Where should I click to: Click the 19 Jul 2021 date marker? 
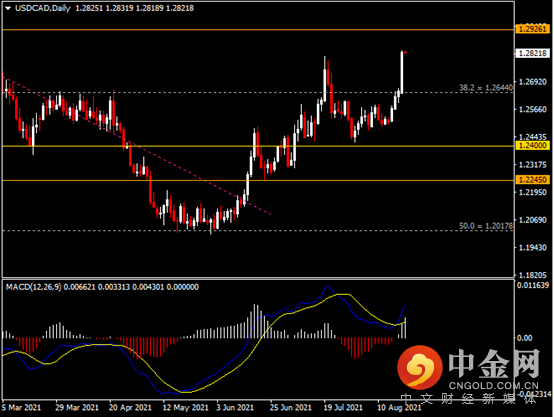click(x=343, y=407)
